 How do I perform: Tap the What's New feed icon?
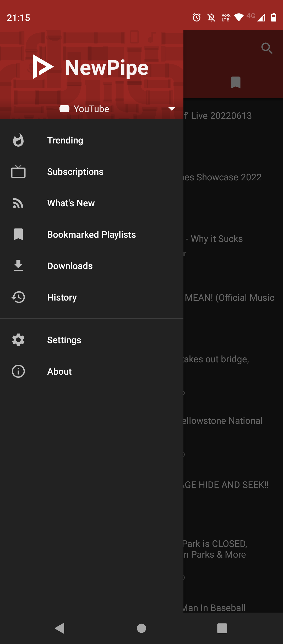point(18,203)
